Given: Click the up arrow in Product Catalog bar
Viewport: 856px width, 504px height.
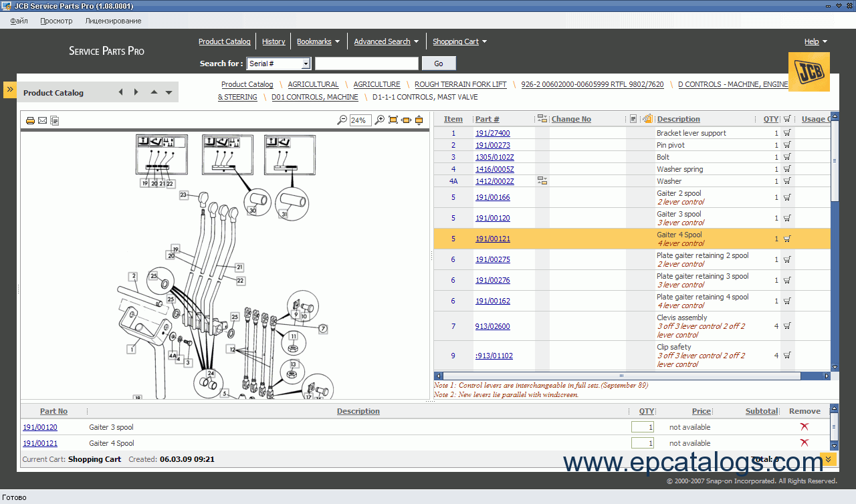Looking at the screenshot, I should [x=154, y=92].
